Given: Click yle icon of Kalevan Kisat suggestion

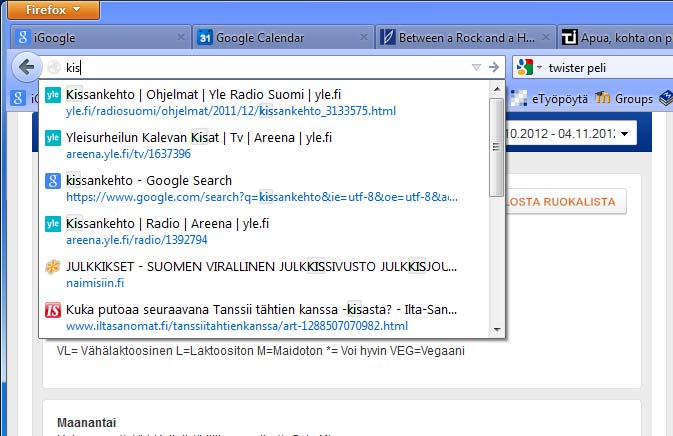Looking at the screenshot, I should pyautogui.click(x=53, y=138).
